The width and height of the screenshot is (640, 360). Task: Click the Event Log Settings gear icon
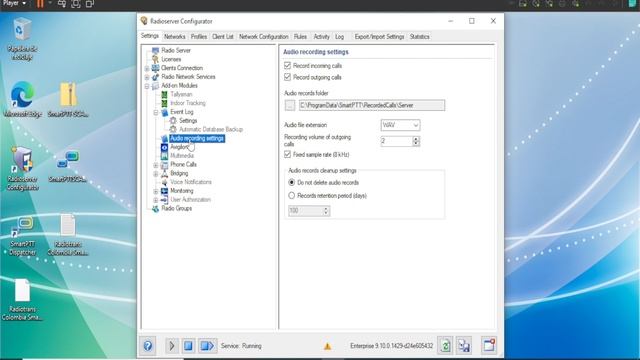(x=173, y=120)
